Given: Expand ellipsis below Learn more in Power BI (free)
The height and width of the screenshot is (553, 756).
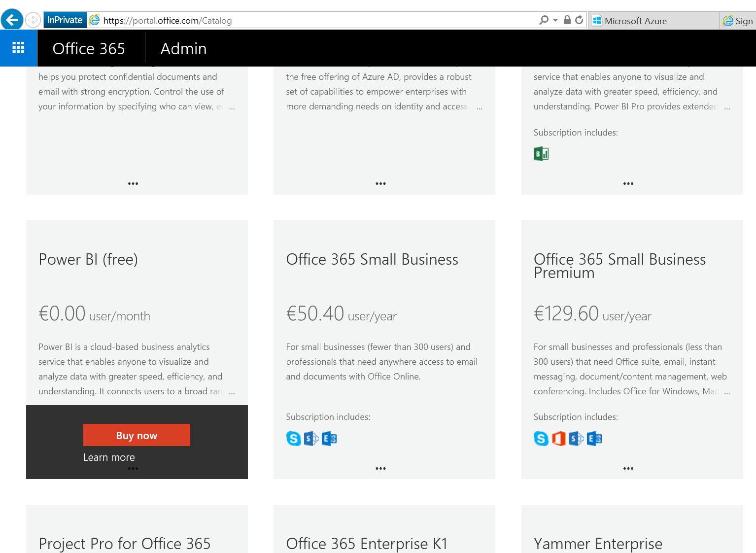Looking at the screenshot, I should [x=133, y=468].
